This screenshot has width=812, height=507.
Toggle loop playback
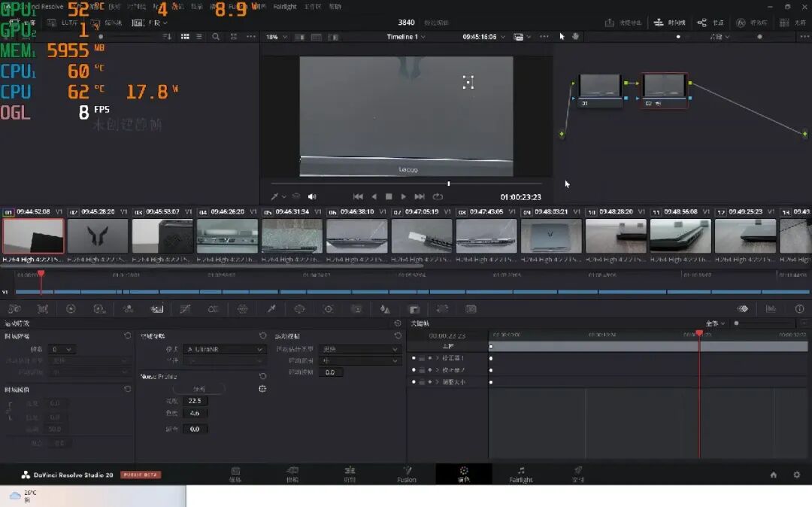(438, 197)
